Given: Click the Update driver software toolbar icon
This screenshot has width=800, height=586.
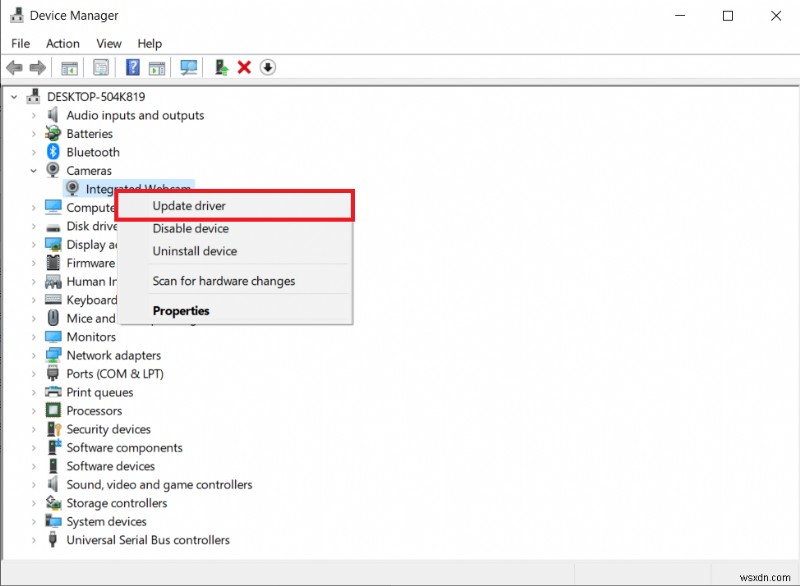Looking at the screenshot, I should (221, 67).
